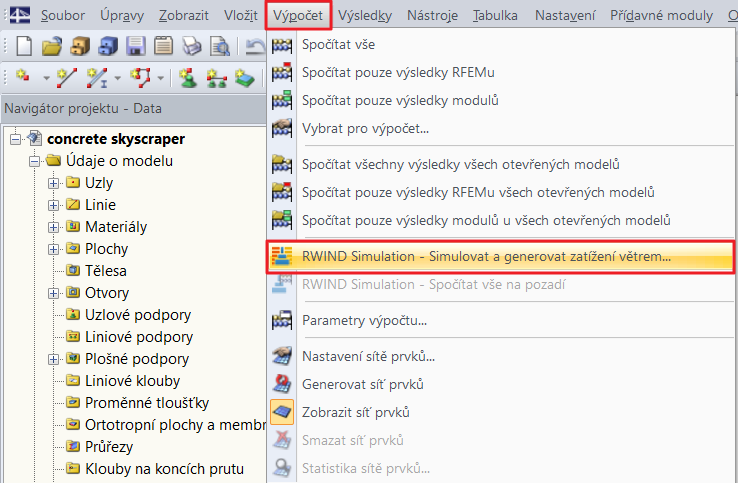Expand the Plochy tree node

coord(53,249)
